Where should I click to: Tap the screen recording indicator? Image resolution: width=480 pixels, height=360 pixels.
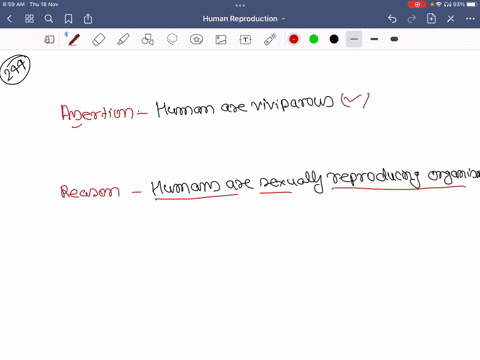click(417, 4)
